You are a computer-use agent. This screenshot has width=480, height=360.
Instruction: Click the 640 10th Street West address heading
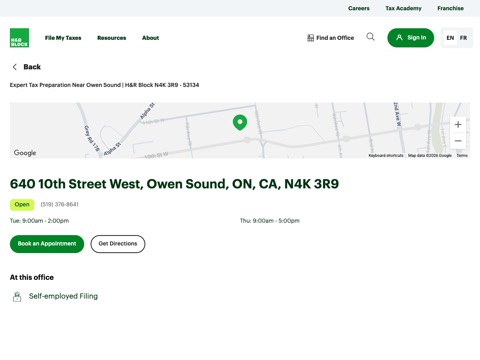174,184
